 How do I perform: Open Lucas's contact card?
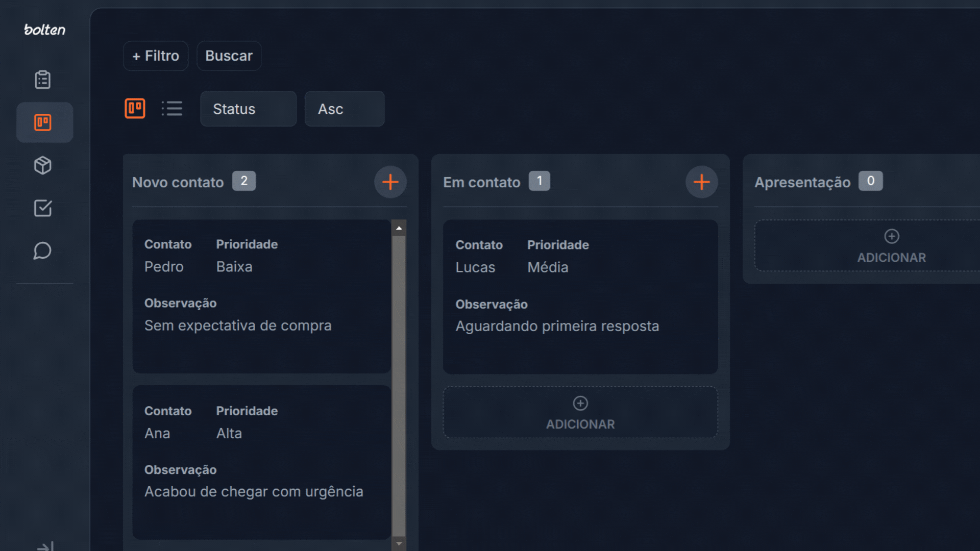[580, 297]
